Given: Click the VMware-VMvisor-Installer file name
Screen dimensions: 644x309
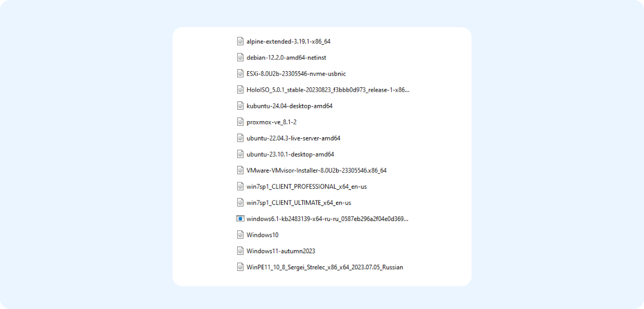Looking at the screenshot, I should point(316,170).
